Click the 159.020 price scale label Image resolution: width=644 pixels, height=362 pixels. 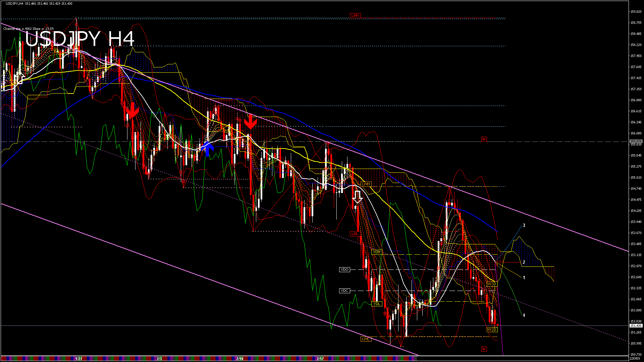point(636,12)
